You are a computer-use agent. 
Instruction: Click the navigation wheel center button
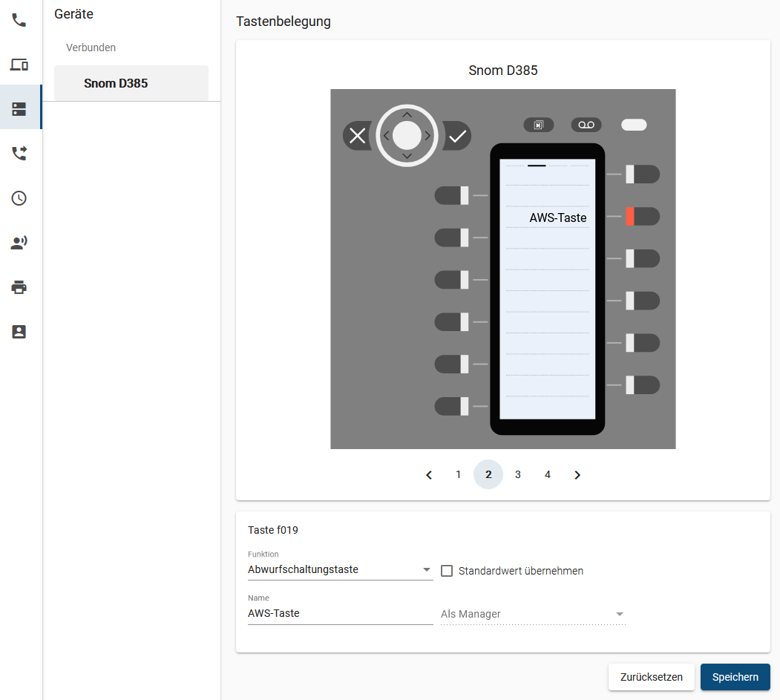point(407,135)
